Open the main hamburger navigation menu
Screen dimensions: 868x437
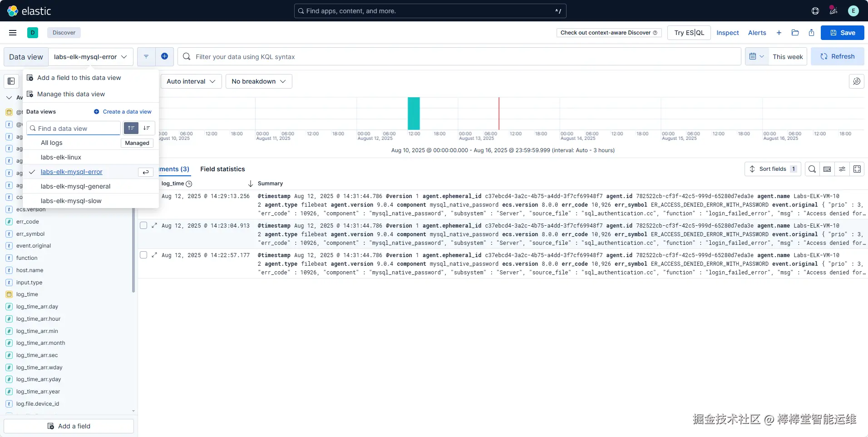point(13,33)
